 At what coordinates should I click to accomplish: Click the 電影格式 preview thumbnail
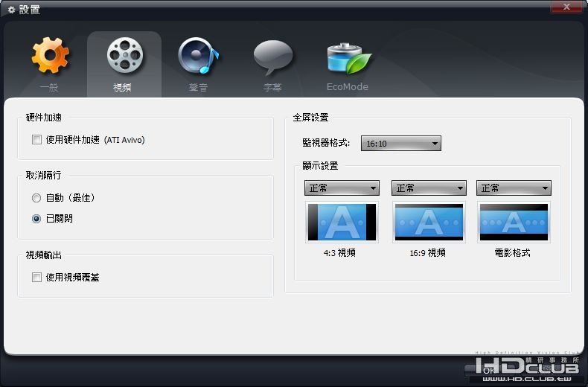tap(514, 222)
